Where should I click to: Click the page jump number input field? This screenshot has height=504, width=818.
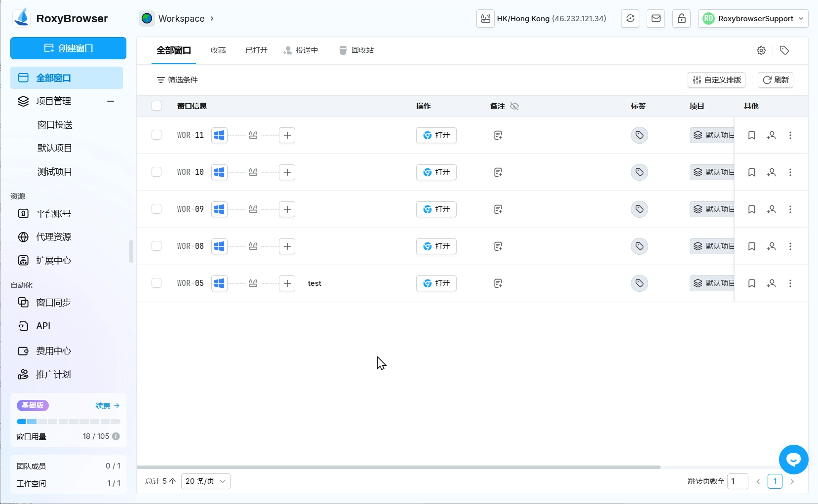738,481
